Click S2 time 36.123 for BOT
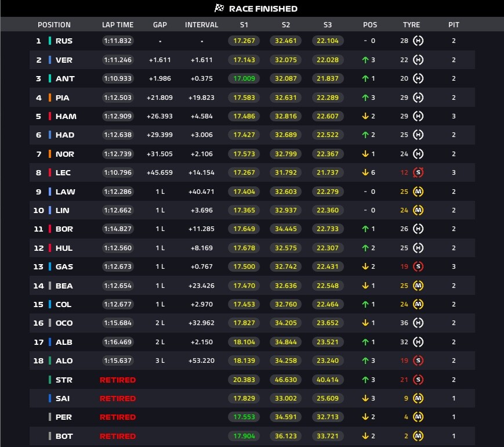504x447 pixels. pos(286,436)
